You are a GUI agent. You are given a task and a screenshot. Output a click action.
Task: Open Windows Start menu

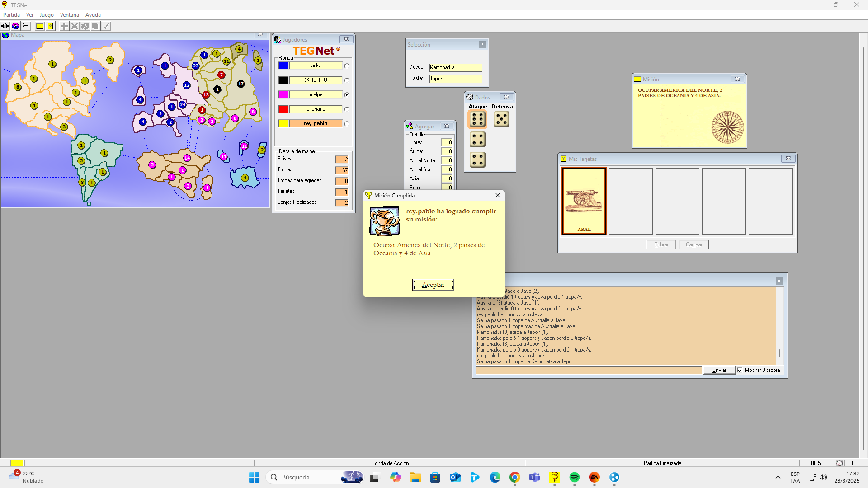coord(255,477)
